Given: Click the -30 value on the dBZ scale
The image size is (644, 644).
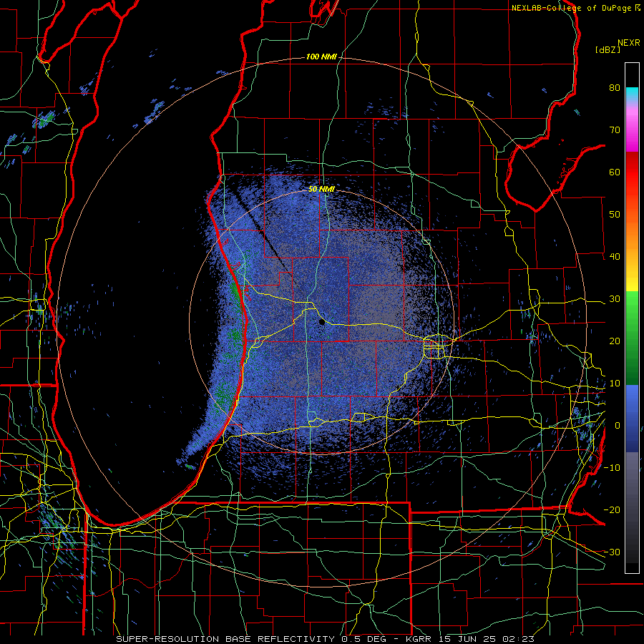Looking at the screenshot, I should pos(612,552).
